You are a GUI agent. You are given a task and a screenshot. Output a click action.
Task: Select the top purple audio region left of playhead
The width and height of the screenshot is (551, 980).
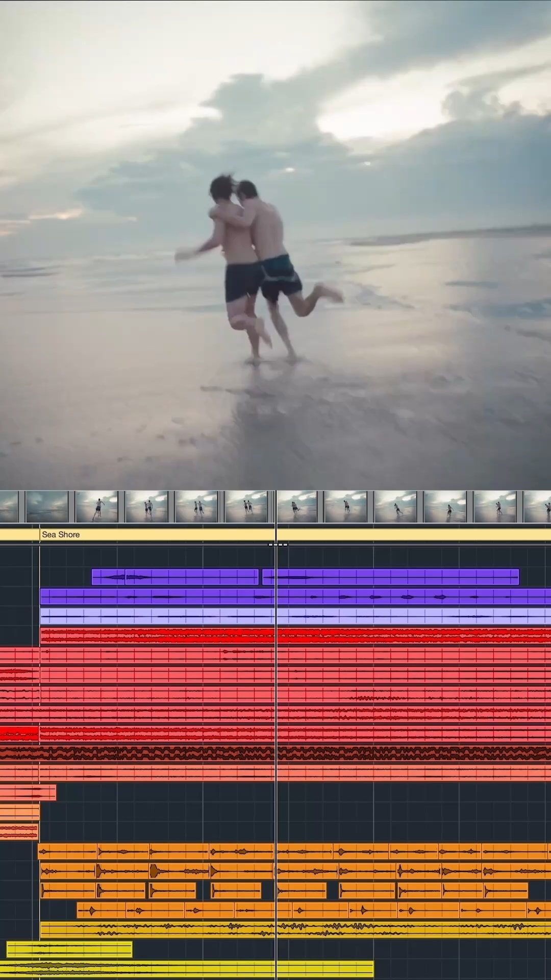(175, 577)
